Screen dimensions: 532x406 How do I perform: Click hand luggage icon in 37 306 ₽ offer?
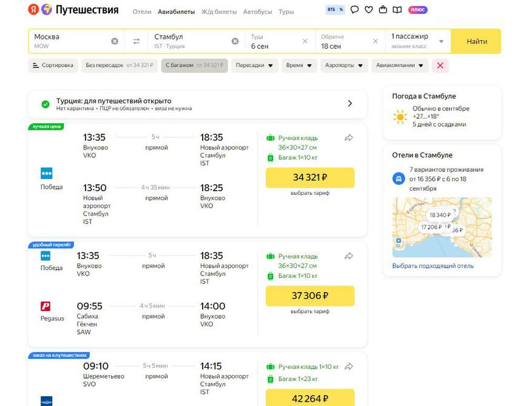click(x=271, y=256)
